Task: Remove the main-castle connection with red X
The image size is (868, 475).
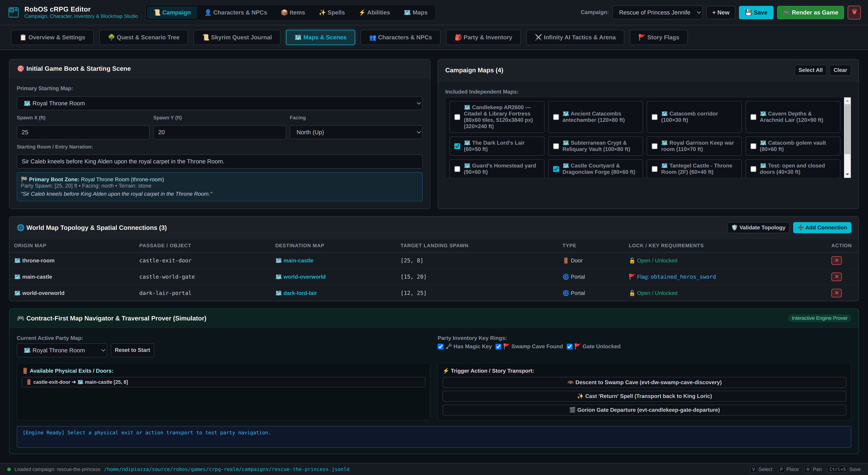Action: pos(836,277)
